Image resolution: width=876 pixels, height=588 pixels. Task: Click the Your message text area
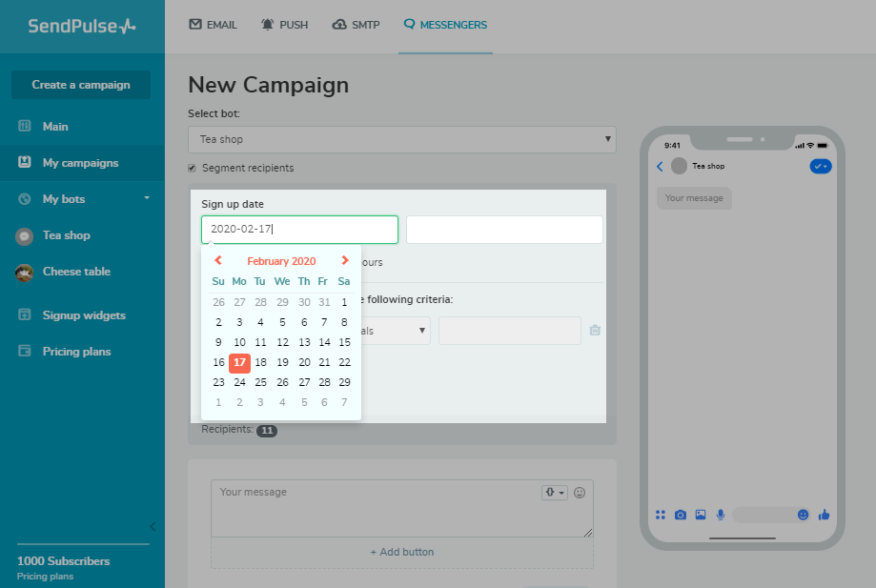tap(402, 508)
